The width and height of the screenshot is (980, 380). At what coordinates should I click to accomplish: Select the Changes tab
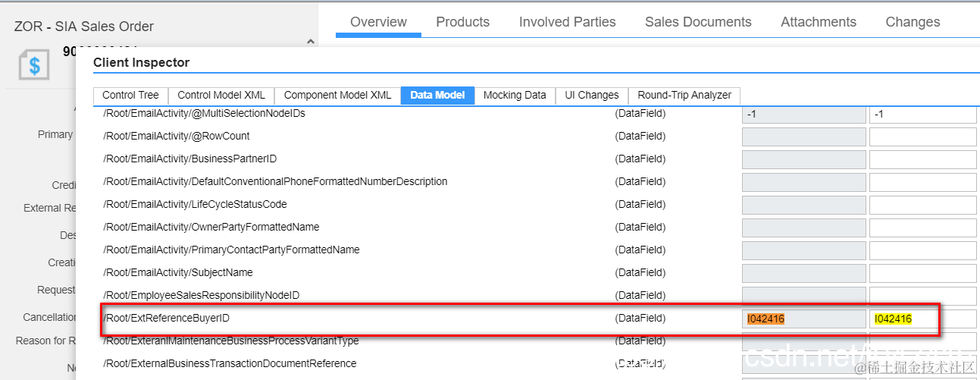[913, 22]
